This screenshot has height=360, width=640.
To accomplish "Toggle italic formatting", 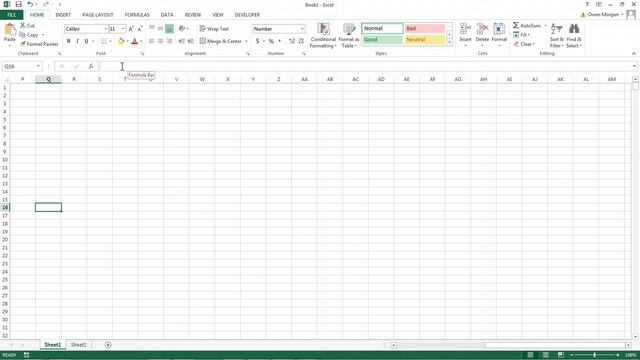I will [78, 41].
